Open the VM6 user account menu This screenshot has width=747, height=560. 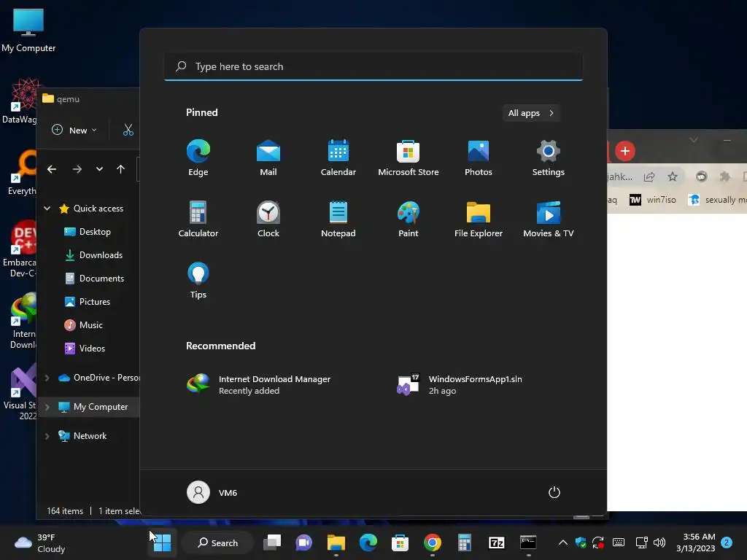212,492
